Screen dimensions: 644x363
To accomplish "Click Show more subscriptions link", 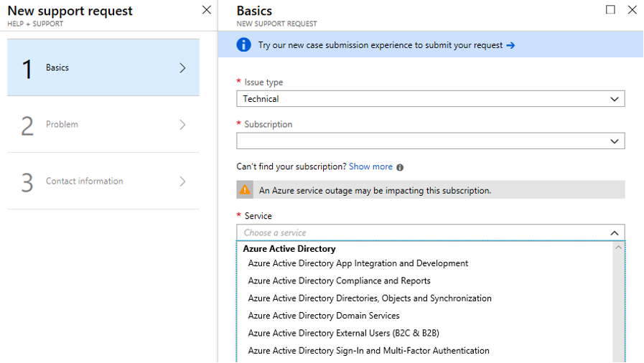I will tap(370, 166).
